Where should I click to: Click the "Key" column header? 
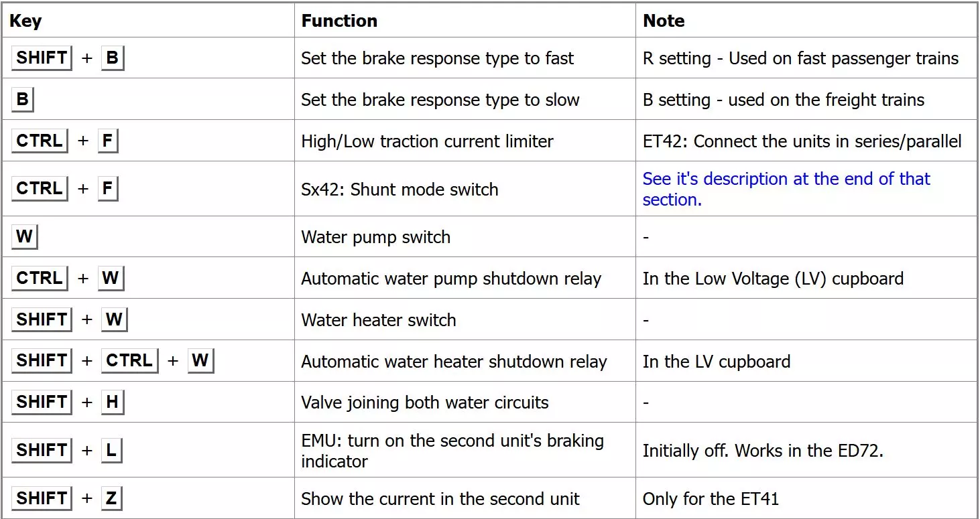tap(25, 21)
